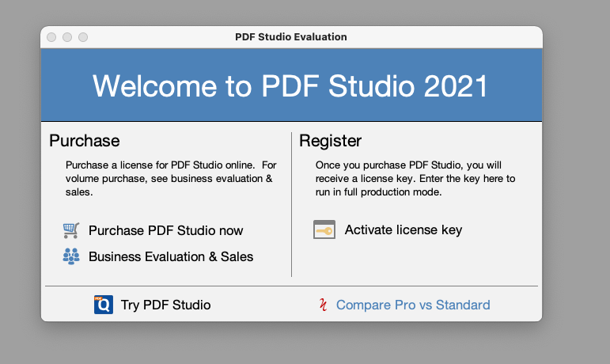Image resolution: width=610 pixels, height=364 pixels.
Task: Click the PDF Studio Q logo icon
Action: pyautogui.click(x=104, y=305)
